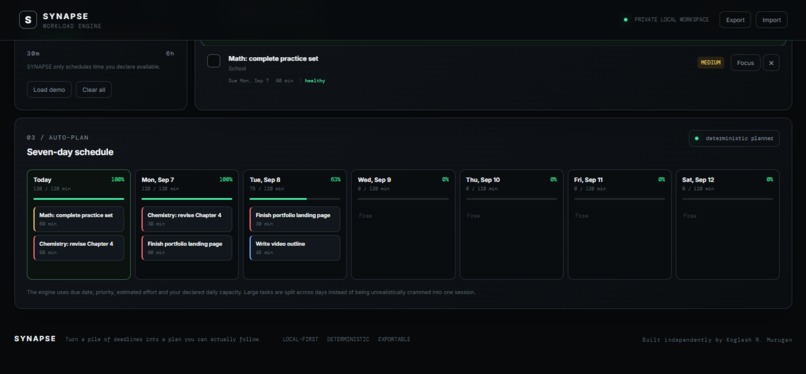Select the Today day heading
Screen dimensions: 806x374
coord(42,180)
